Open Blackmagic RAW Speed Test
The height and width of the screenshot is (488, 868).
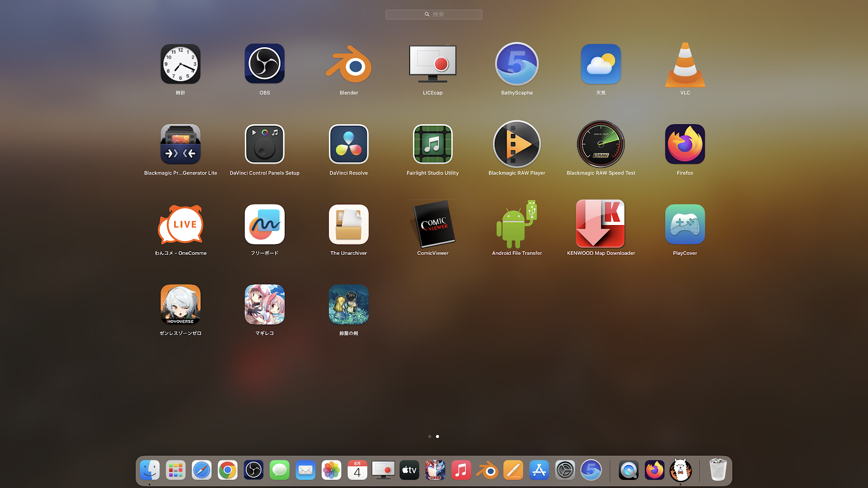[x=601, y=144]
